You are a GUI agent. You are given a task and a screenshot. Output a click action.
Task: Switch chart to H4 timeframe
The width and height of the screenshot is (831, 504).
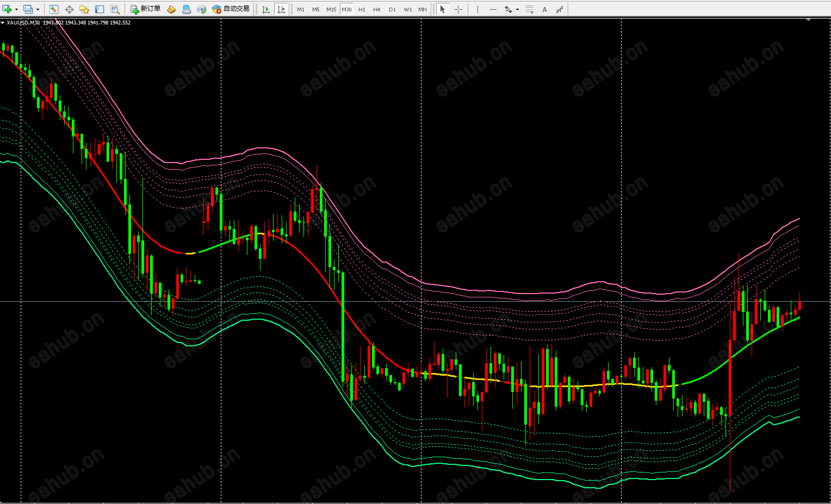click(377, 9)
